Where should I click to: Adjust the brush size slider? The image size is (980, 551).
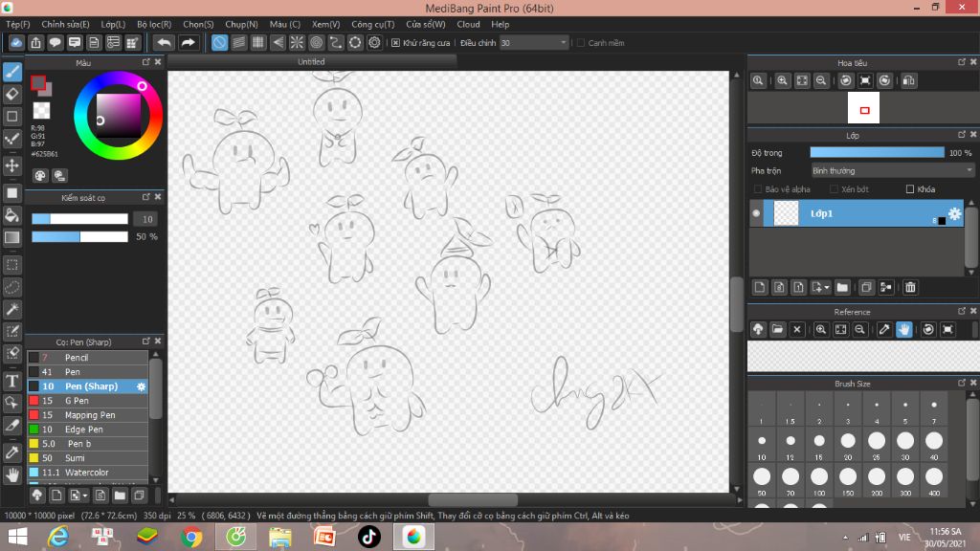tap(80, 219)
